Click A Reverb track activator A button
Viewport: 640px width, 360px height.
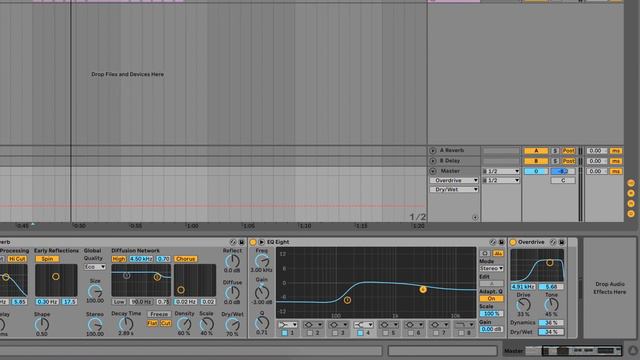pyautogui.click(x=536, y=151)
